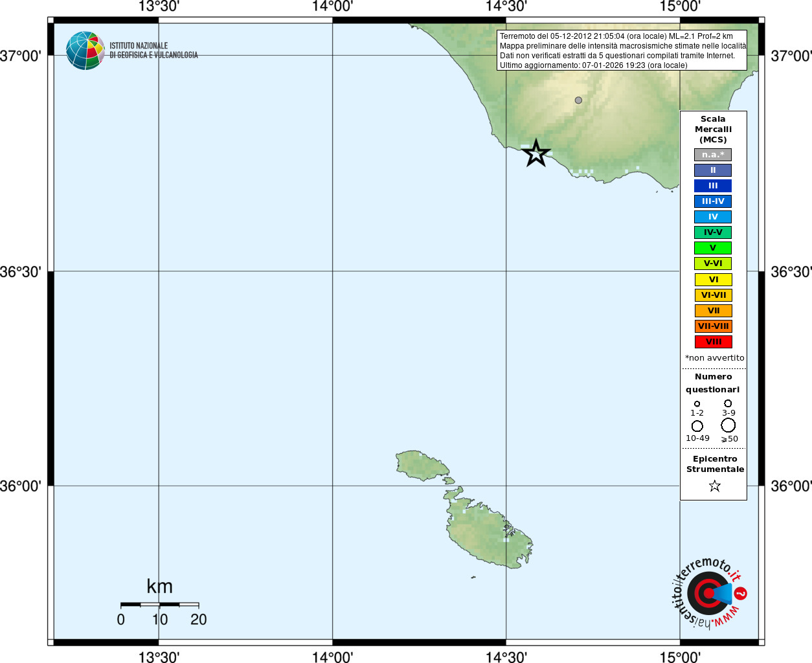Image resolution: width=812 pixels, height=663 pixels.
Task: Click the left 36°30' latitude label
Action: pyautogui.click(x=21, y=272)
